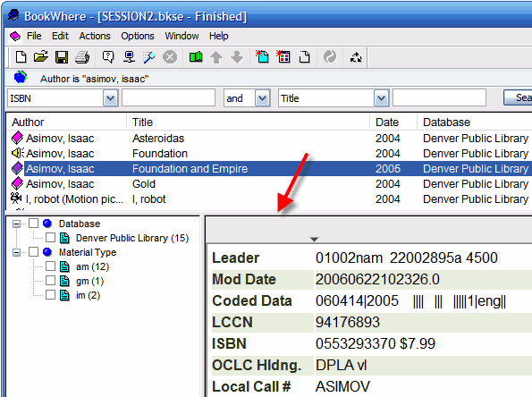Click the globe icon beside the author query

click(21, 78)
